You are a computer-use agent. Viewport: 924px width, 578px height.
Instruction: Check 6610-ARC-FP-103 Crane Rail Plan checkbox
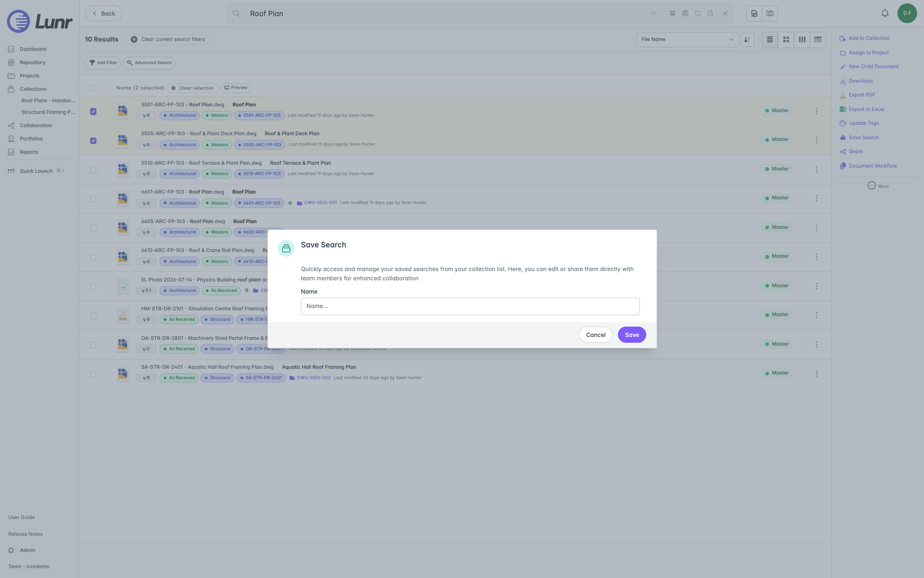pos(93,257)
